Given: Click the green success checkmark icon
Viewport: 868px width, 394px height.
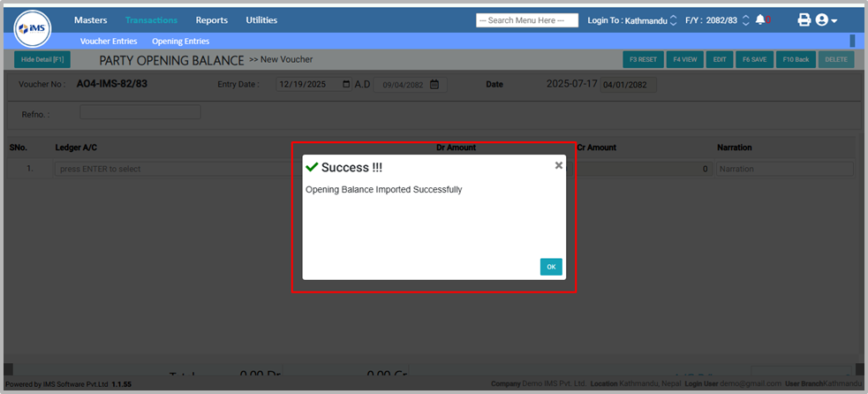Looking at the screenshot, I should 311,167.
